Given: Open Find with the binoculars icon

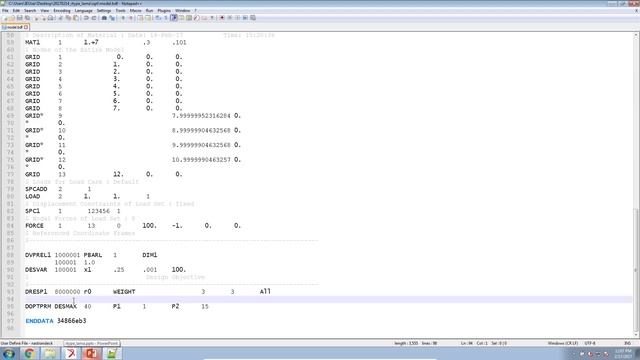Looking at the screenshot, I should coord(104,18).
